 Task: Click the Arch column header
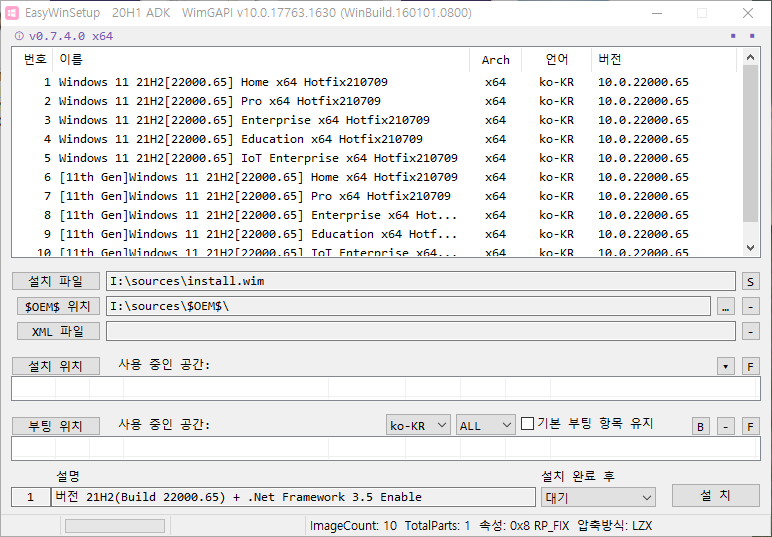tap(495, 60)
